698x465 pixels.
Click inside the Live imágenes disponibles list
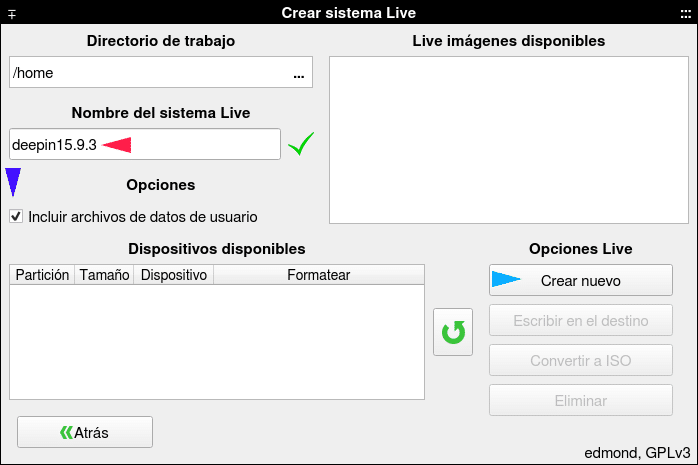coord(509,140)
